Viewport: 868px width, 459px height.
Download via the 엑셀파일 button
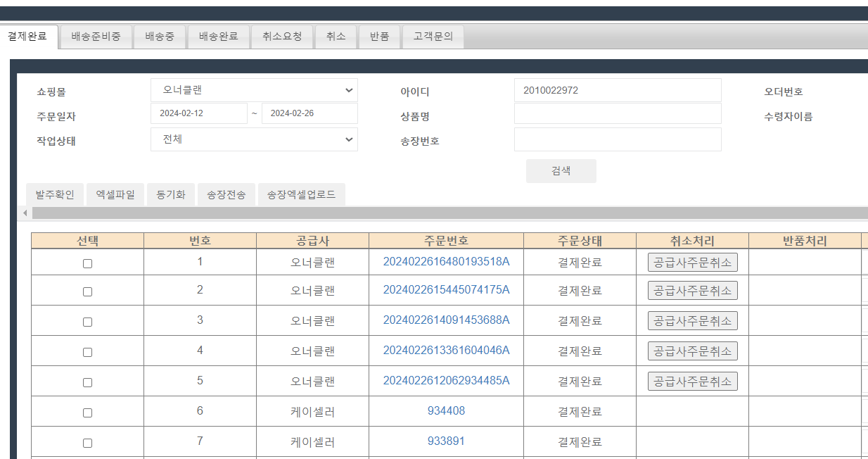(x=115, y=195)
